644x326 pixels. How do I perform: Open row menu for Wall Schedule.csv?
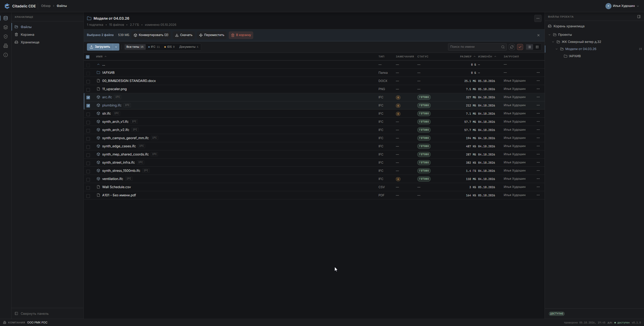coord(538,187)
